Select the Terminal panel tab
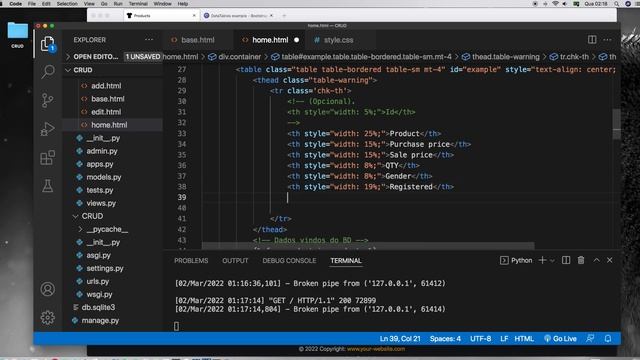Image resolution: width=640 pixels, height=360 pixels. pyautogui.click(x=346, y=260)
